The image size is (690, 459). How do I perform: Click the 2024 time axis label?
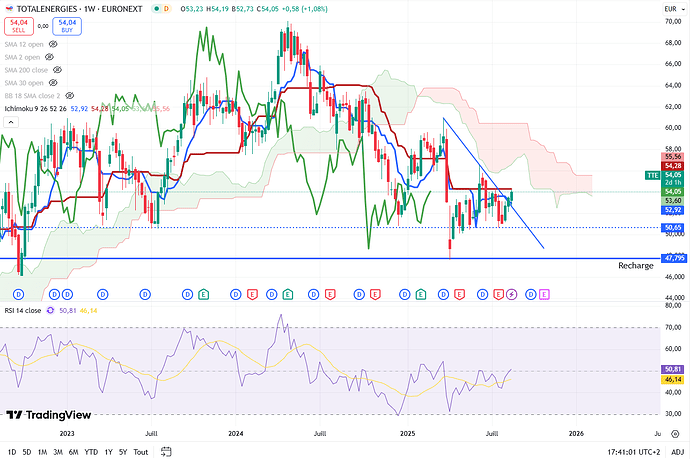point(236,433)
